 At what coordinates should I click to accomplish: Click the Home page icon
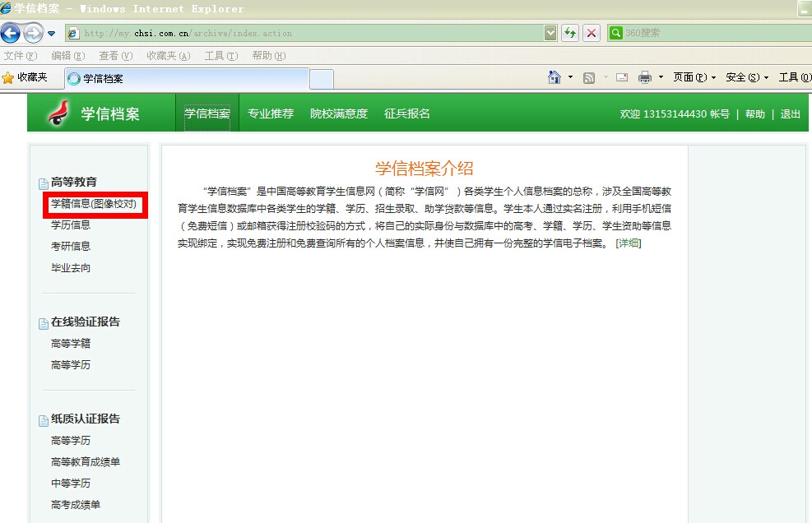[x=554, y=77]
